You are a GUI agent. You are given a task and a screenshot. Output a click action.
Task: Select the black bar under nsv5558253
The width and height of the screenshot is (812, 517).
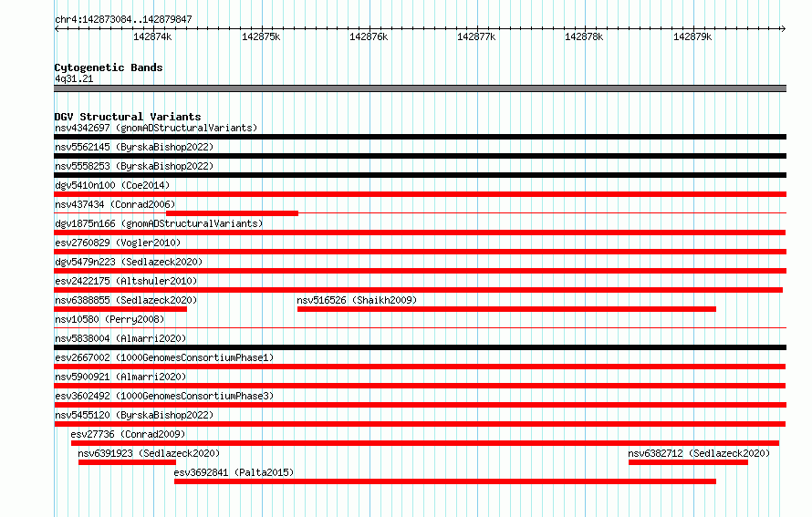click(x=420, y=175)
